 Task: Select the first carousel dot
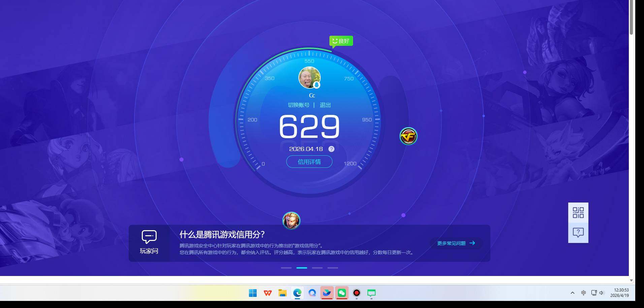tap(286, 268)
